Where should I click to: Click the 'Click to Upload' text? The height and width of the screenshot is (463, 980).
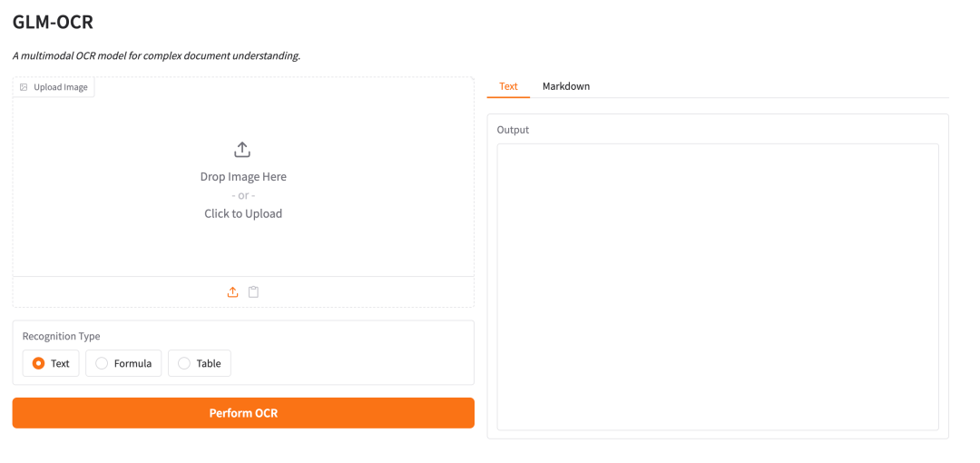(243, 214)
